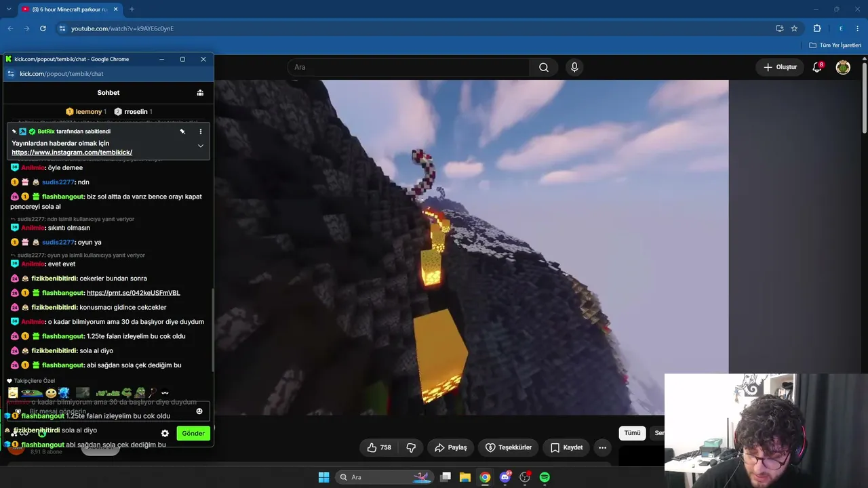Open leemony's leaderboard entry
Image resolution: width=868 pixels, height=488 pixels.
tap(86, 111)
